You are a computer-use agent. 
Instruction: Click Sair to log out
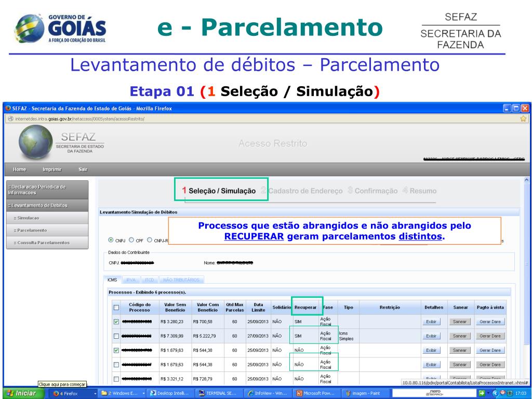click(83, 169)
